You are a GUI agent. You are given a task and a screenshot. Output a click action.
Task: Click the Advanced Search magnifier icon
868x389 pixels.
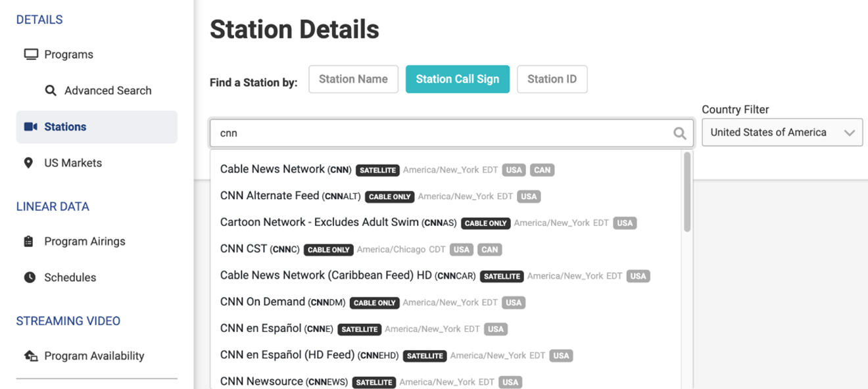pos(51,91)
